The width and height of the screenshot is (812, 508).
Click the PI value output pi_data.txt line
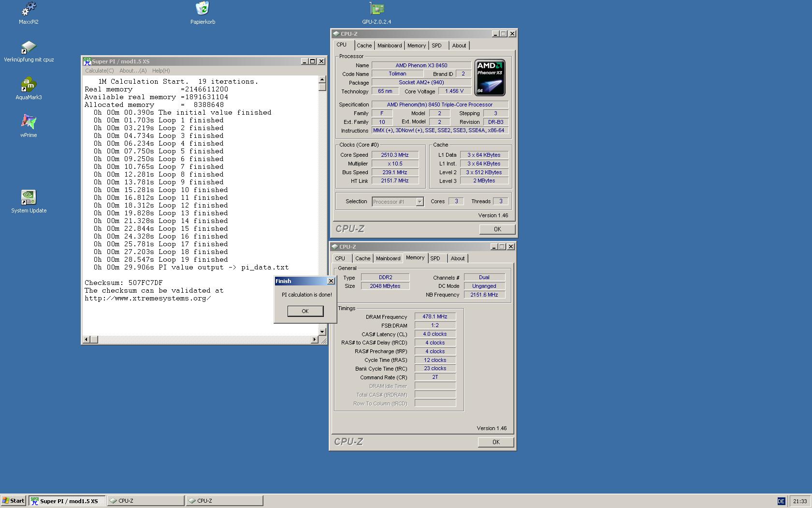191,268
